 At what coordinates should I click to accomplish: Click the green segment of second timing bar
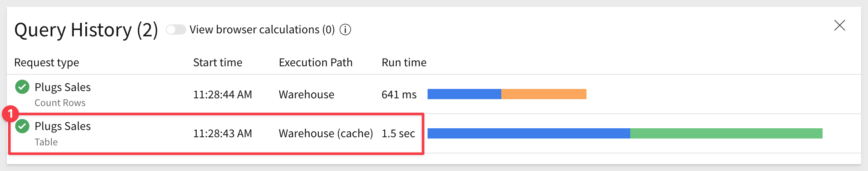(726, 133)
